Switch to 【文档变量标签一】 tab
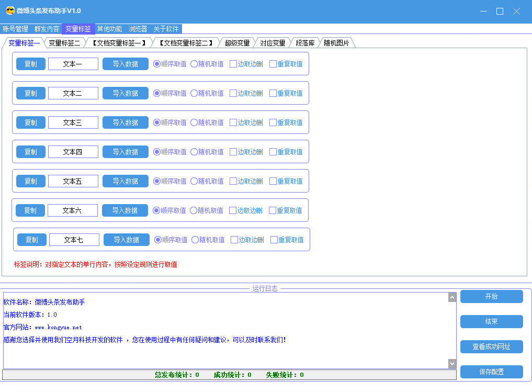532x392 pixels. pyautogui.click(x=119, y=43)
